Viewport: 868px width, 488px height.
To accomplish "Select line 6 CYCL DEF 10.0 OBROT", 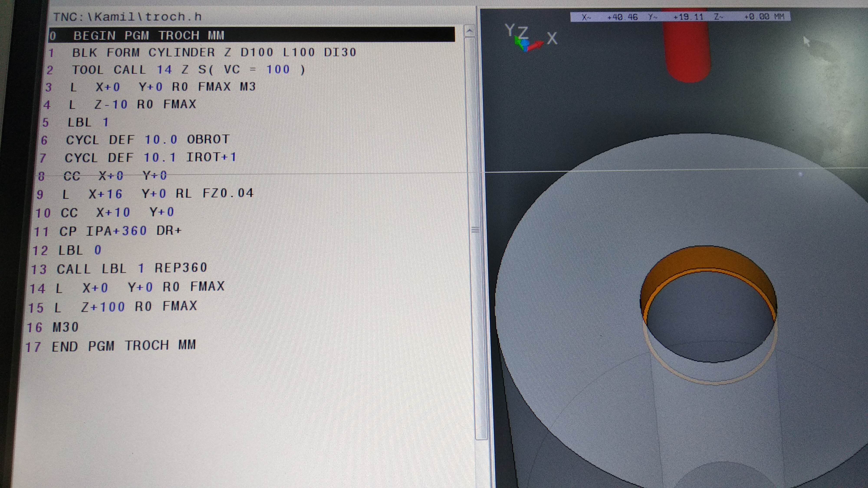I will [135, 139].
